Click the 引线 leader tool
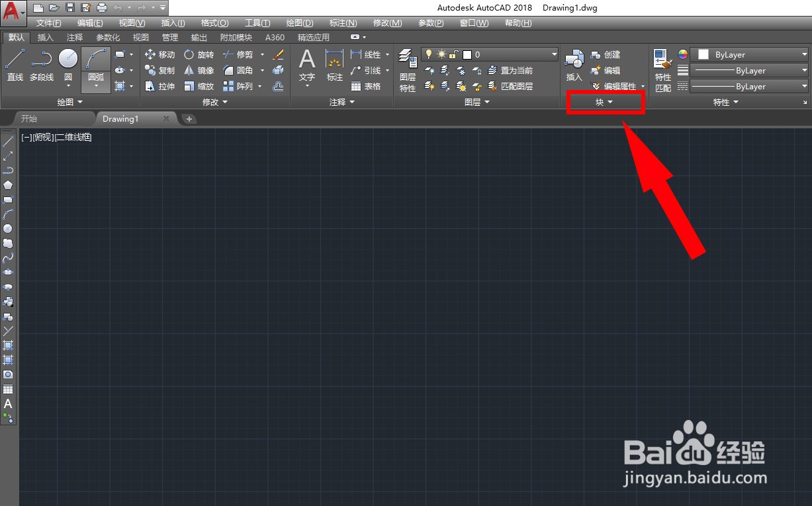 click(366, 71)
